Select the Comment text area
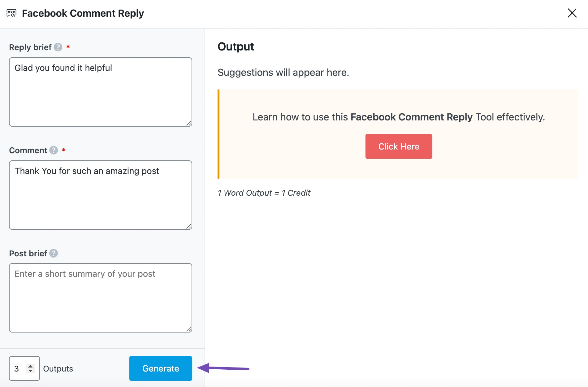This screenshot has height=387, width=588. pos(100,195)
